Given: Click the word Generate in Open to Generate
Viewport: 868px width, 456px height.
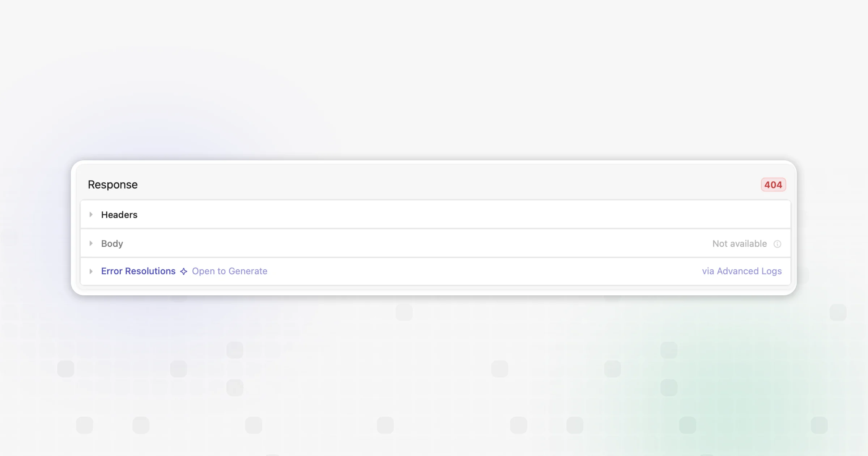Looking at the screenshot, I should click(248, 271).
